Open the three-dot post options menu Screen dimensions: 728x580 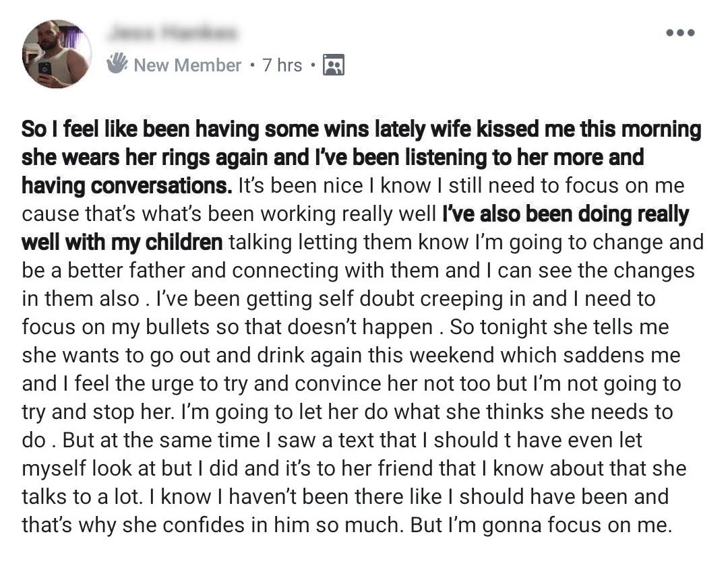[679, 32]
